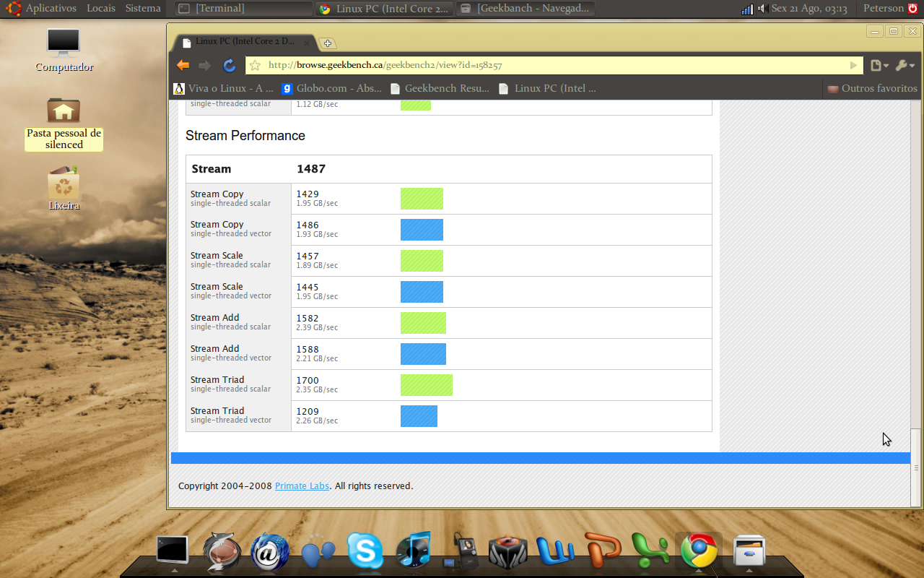Open a new tab with the plus button
Image resolution: width=924 pixels, height=578 pixels.
[x=327, y=43]
